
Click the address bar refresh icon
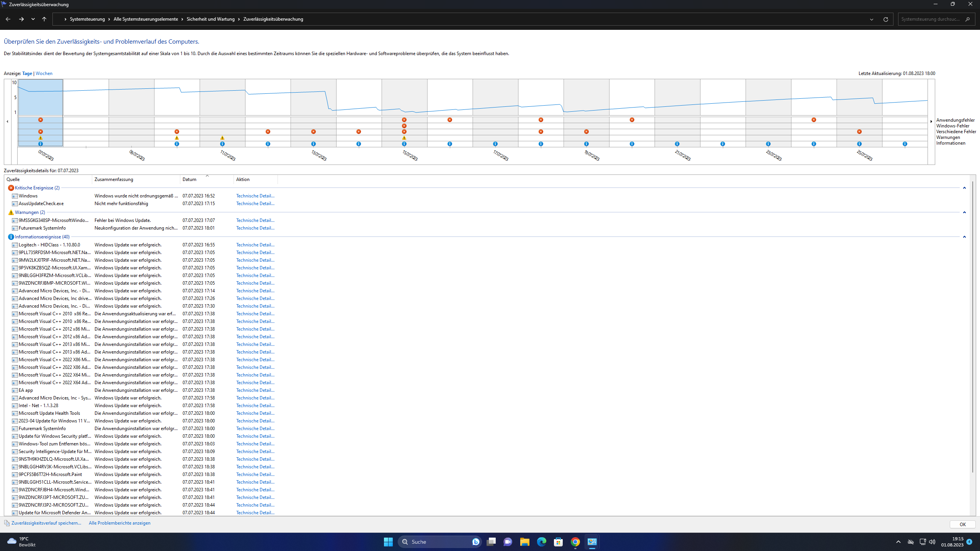[885, 19]
